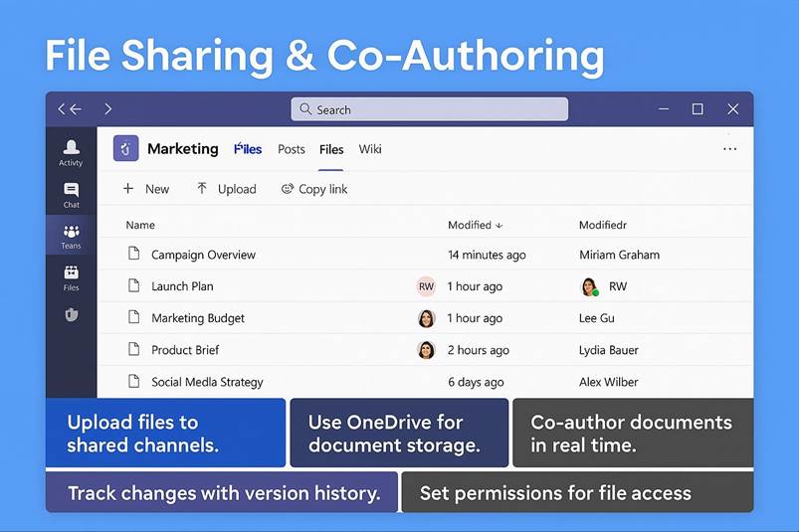Open the Campaign Overview file

[x=203, y=255]
